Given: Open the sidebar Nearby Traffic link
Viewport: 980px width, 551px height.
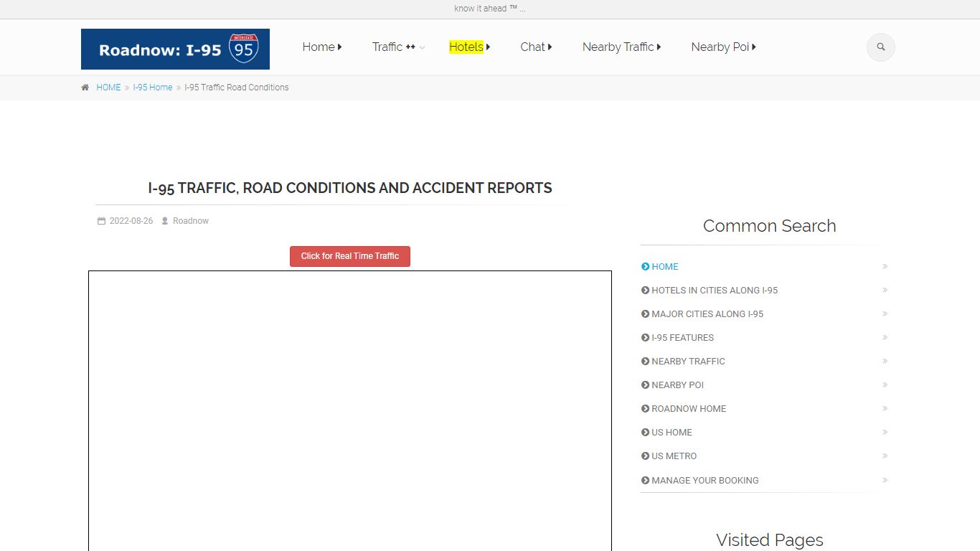Looking at the screenshot, I should 688,361.
